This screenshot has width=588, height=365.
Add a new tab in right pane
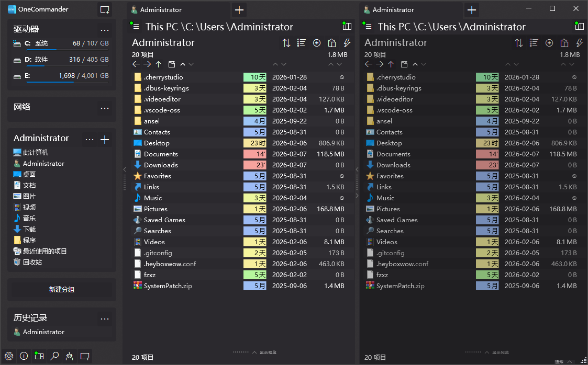[472, 9]
